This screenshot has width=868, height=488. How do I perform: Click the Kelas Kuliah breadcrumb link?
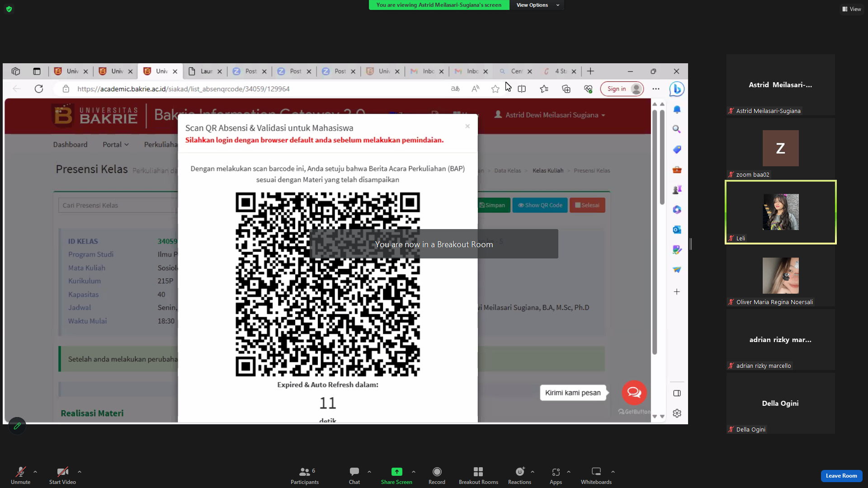click(x=548, y=171)
